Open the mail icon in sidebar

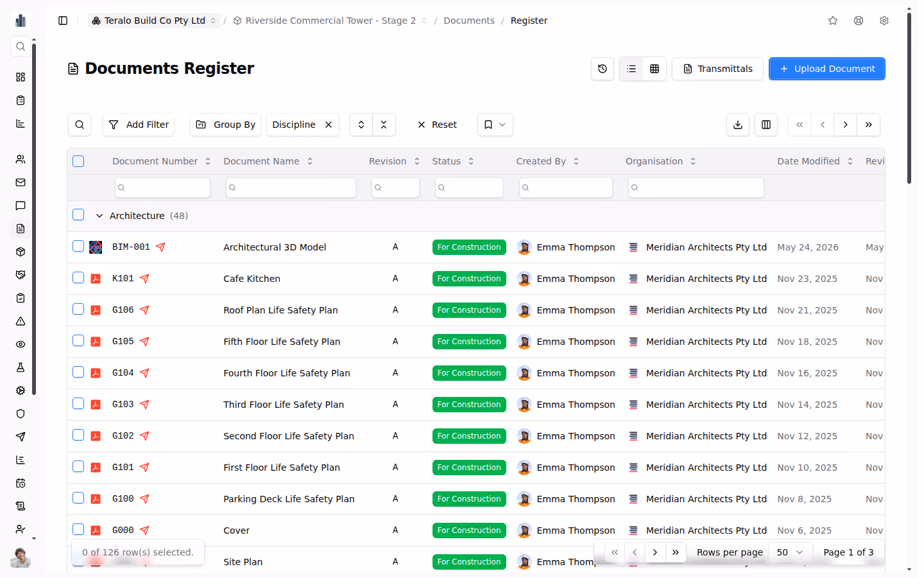tap(21, 182)
